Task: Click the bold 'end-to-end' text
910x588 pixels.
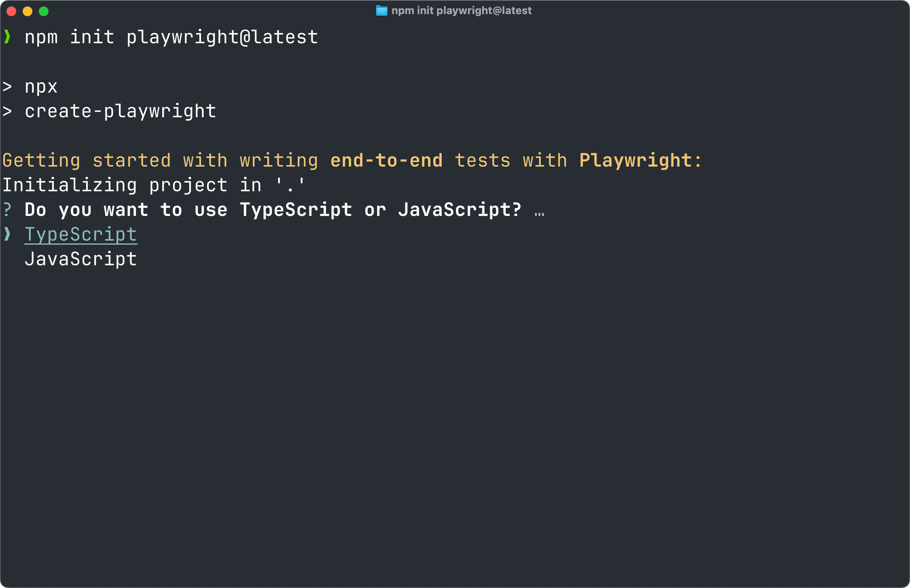Action: (x=387, y=161)
